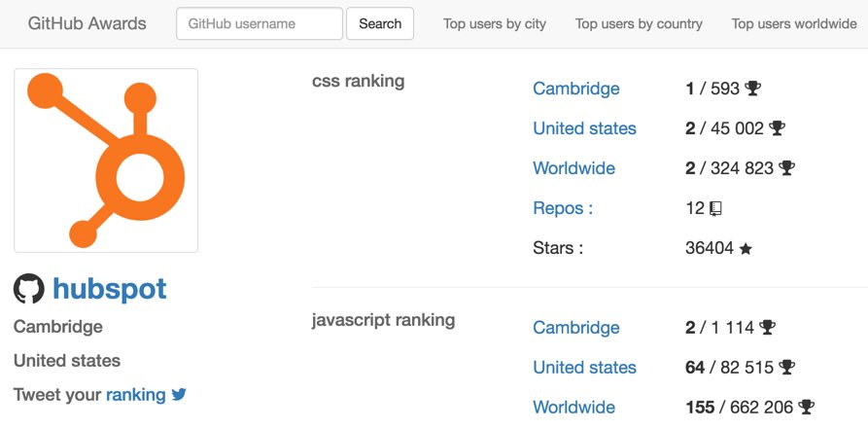
Task: Click the ranking link in Tweet your ranking
Action: click(136, 395)
